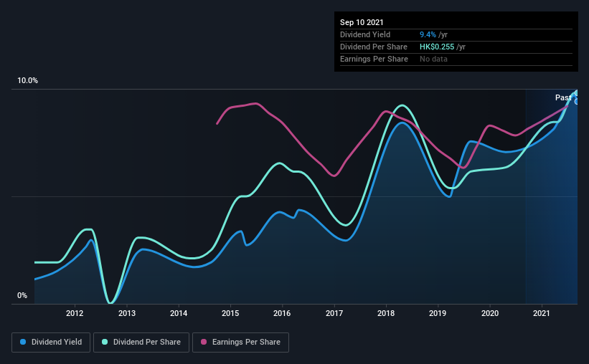Select the 2017 axis label
The width and height of the screenshot is (589, 364).
334,313
